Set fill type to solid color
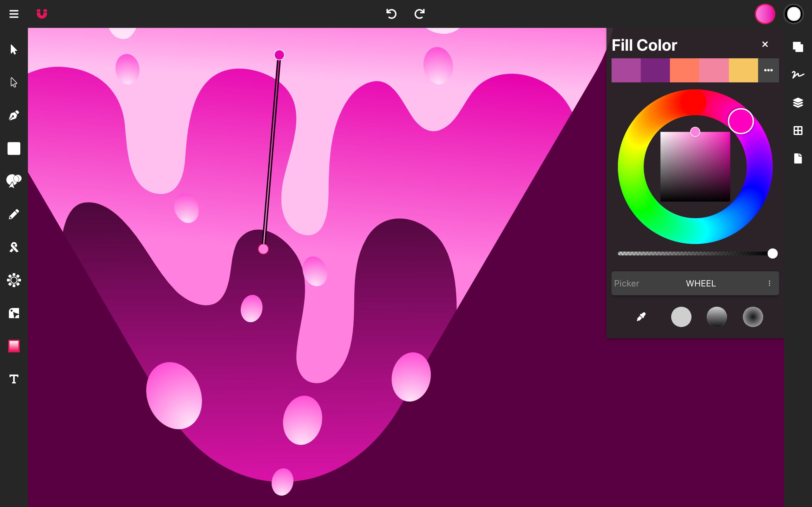Image resolution: width=812 pixels, height=507 pixels. (681, 317)
